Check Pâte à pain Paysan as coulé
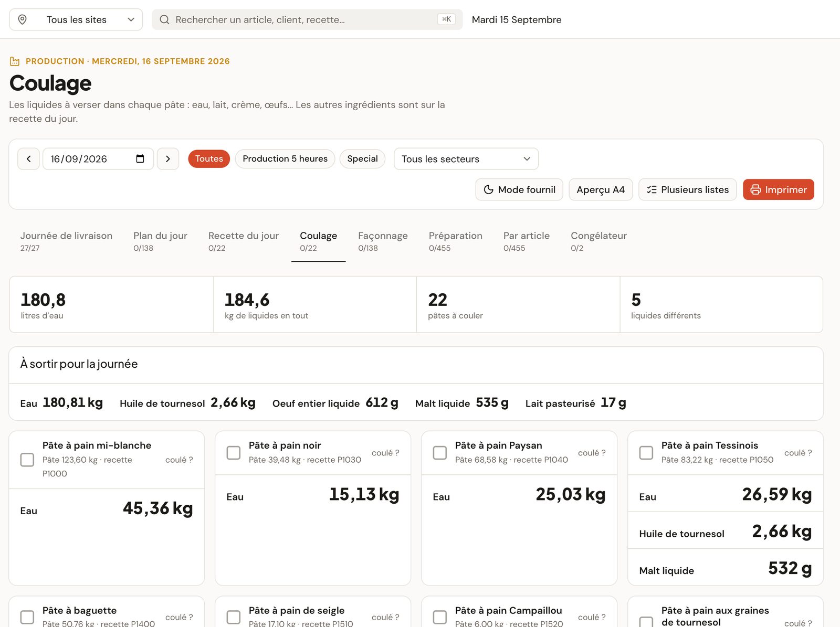840x627 pixels. coord(440,453)
